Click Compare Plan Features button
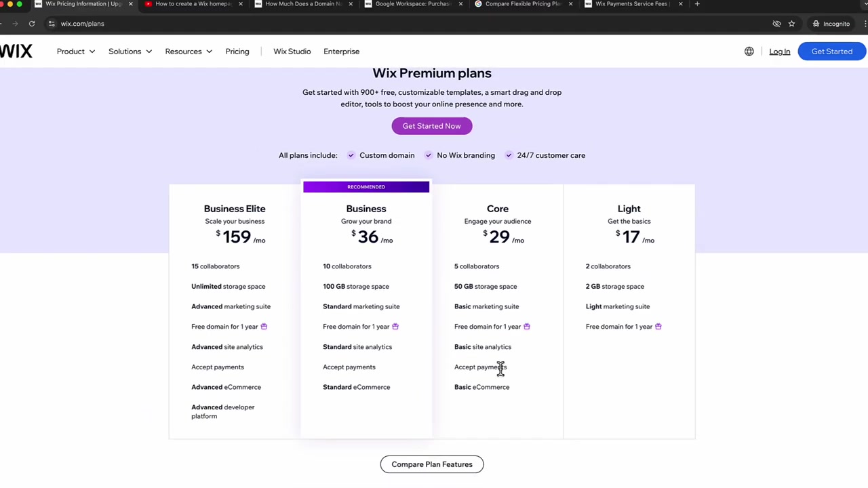868x488 pixels. (x=432, y=464)
